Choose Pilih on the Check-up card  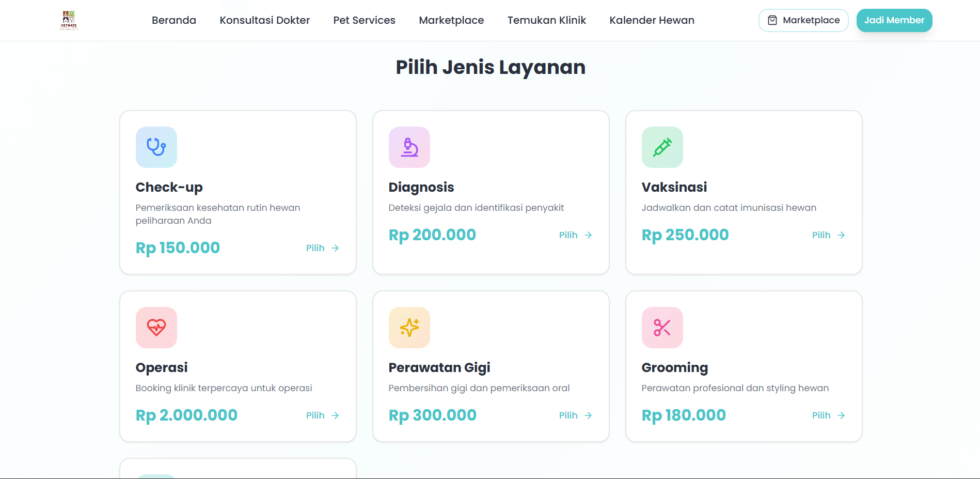tap(322, 248)
